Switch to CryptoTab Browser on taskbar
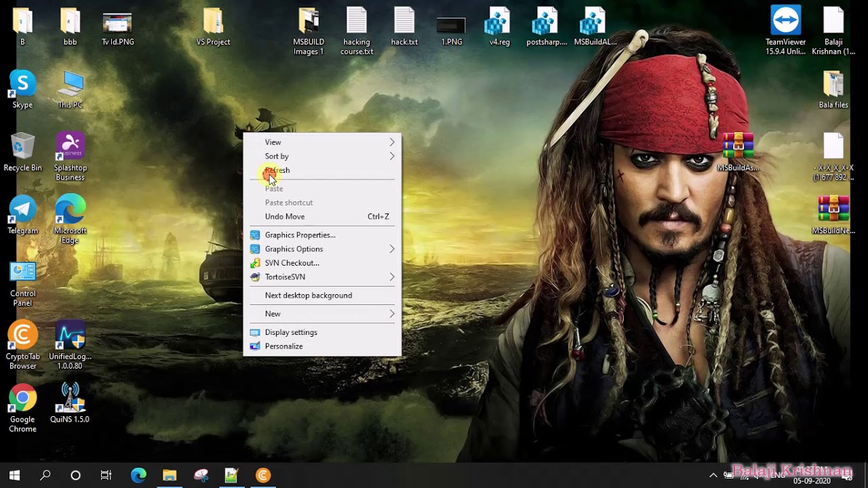This screenshot has width=868, height=488. coord(263,475)
